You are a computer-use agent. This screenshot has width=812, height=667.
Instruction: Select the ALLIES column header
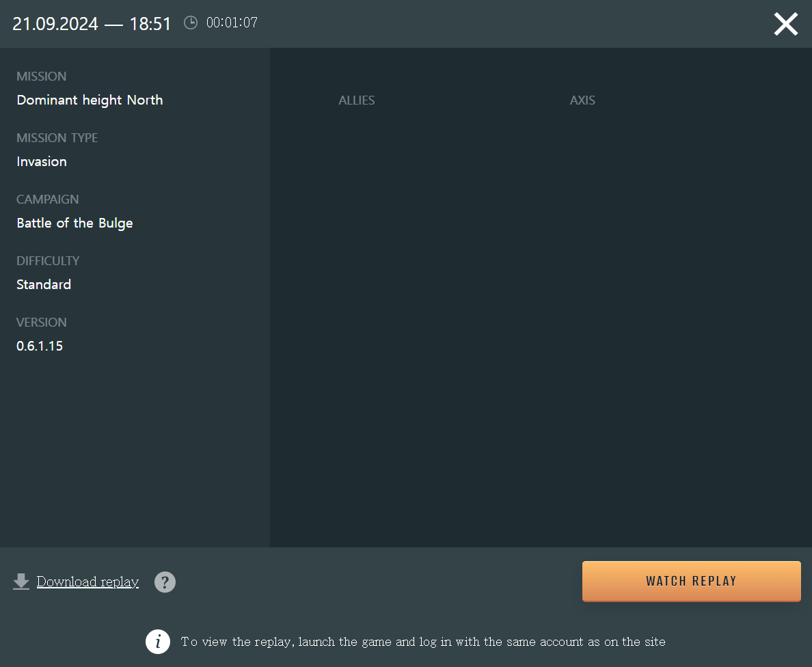pos(356,100)
